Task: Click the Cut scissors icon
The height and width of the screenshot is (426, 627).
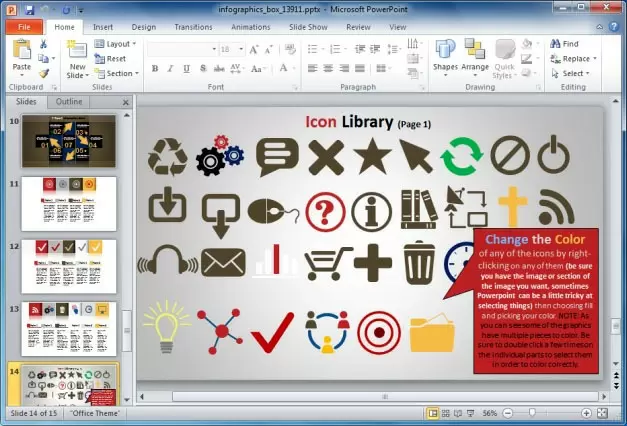Action: pos(44,44)
